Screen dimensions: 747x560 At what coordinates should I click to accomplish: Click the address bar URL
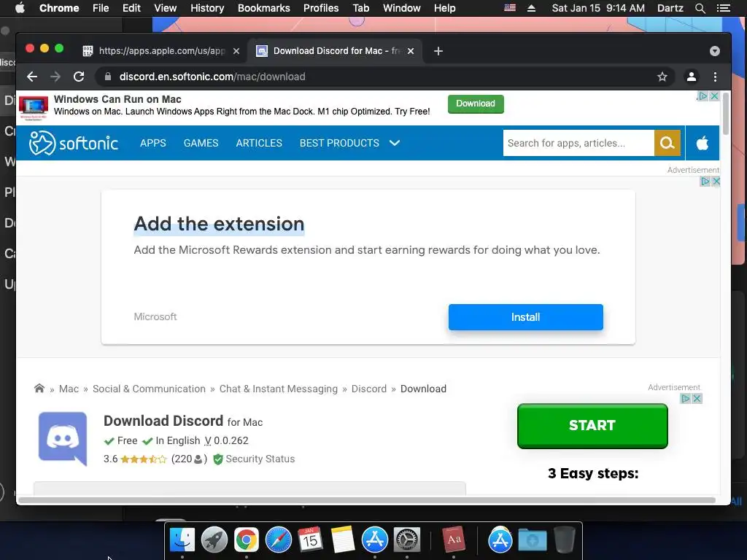(212, 77)
